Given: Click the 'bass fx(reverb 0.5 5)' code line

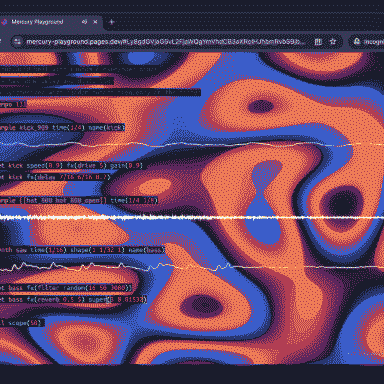Looking at the screenshot, I should (73, 299).
